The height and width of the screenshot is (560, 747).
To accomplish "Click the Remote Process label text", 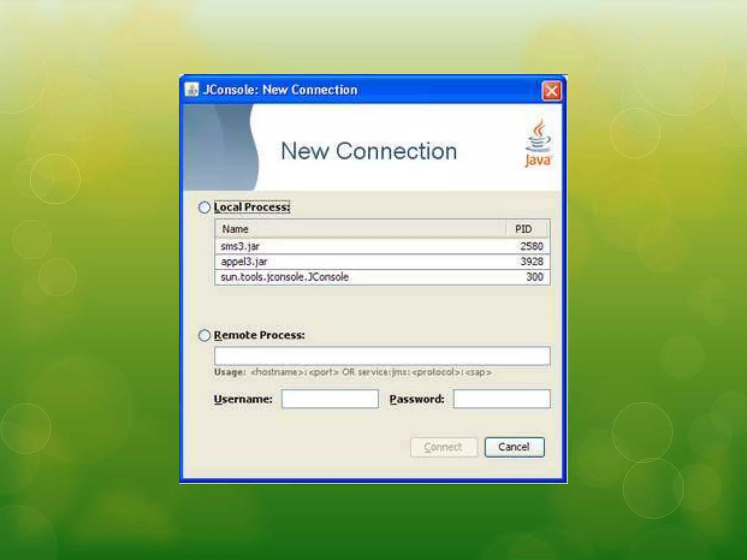I will tap(259, 335).
